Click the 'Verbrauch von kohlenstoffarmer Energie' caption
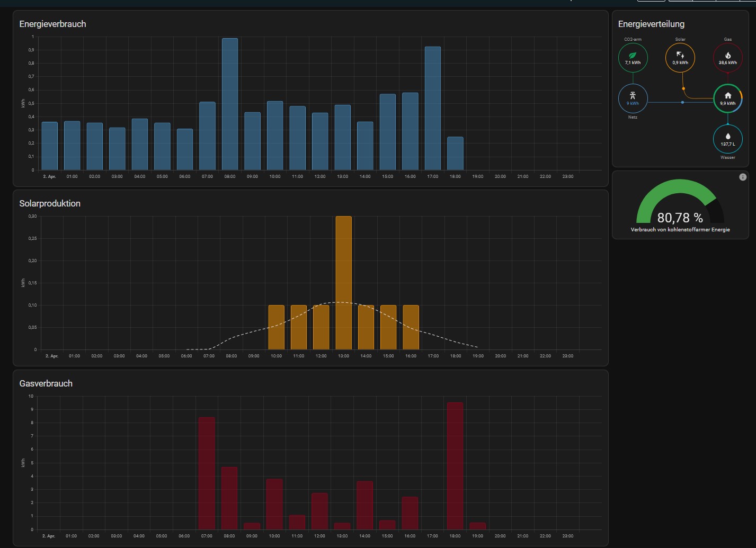This screenshot has height=548, width=756. [680, 230]
